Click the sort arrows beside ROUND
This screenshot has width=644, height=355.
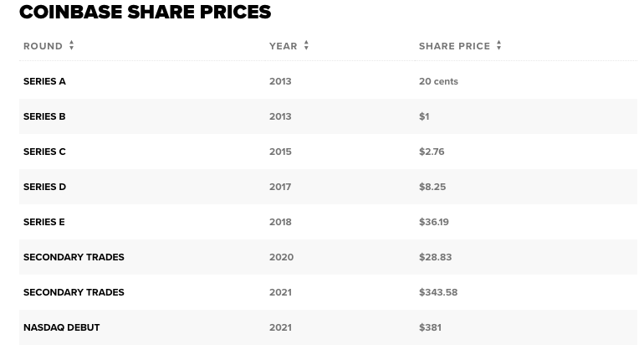coord(72,46)
